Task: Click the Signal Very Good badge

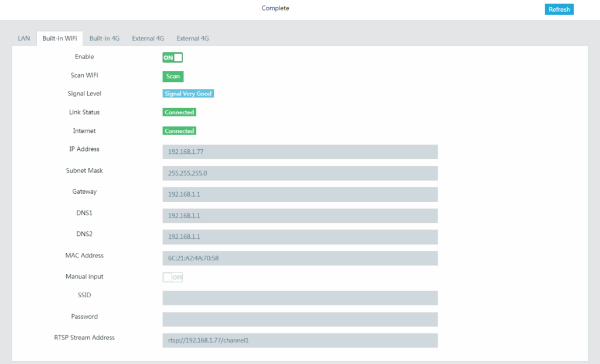Action: (x=188, y=94)
